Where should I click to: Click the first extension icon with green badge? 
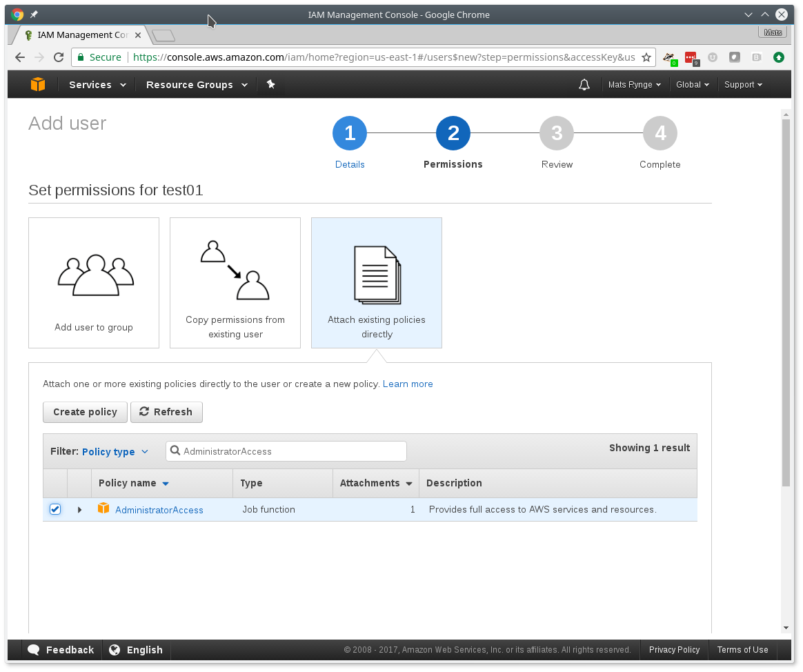(x=670, y=59)
